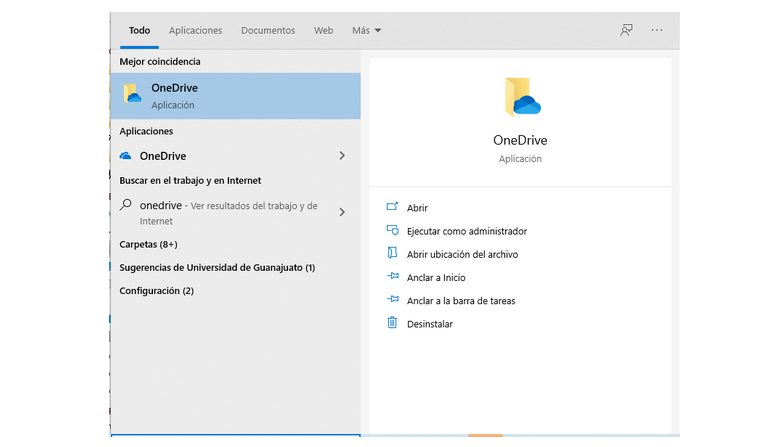Choose Ejecutar como administrador
Viewport: 769px width, 447px height.
pyautogui.click(x=466, y=231)
